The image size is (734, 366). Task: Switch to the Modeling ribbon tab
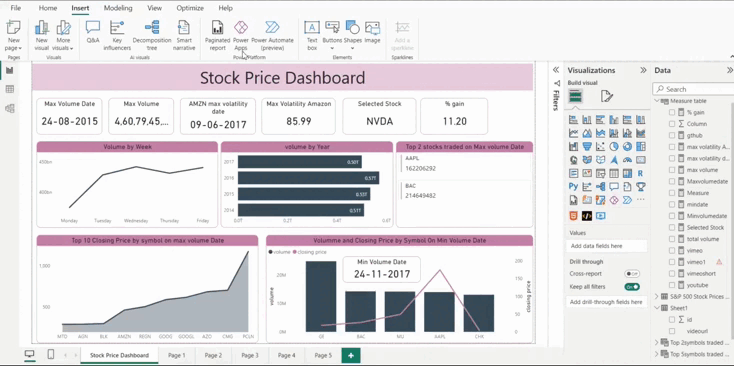118,8
